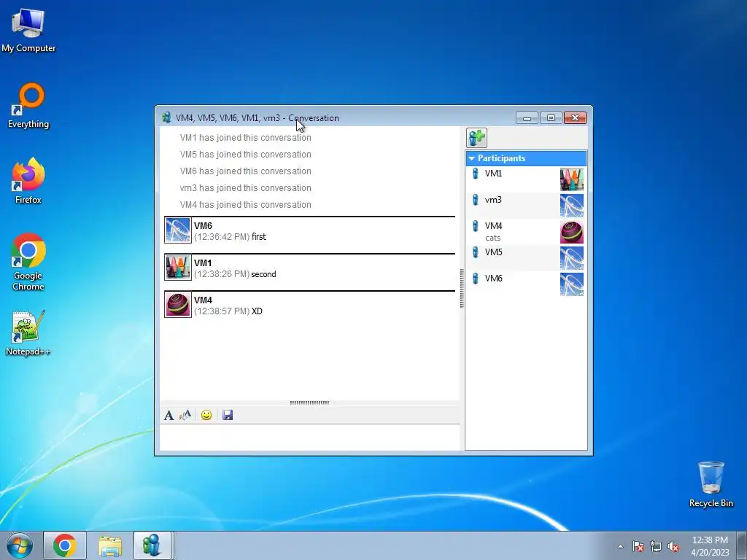747x560 pixels.
Task: Click the message text 'XD'
Action: pos(257,311)
